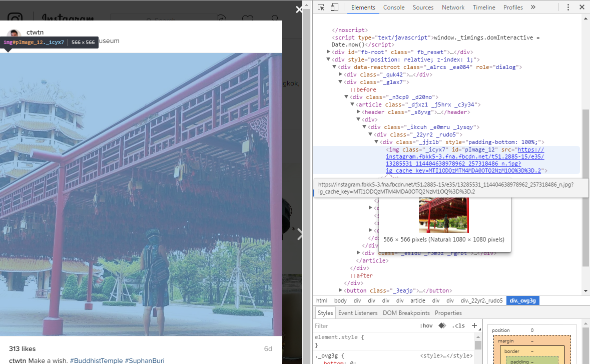The height and width of the screenshot is (364, 590).
Task: Open the Profiles tab
Action: [x=513, y=7]
